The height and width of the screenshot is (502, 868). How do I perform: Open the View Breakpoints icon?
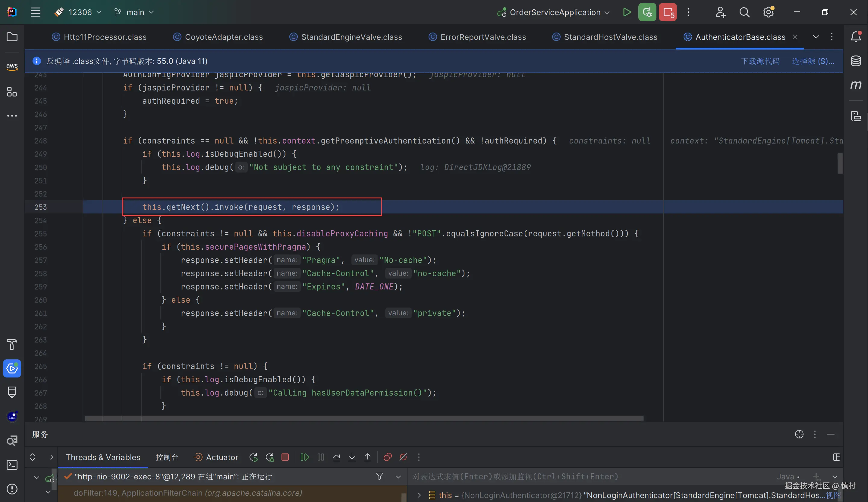388,457
